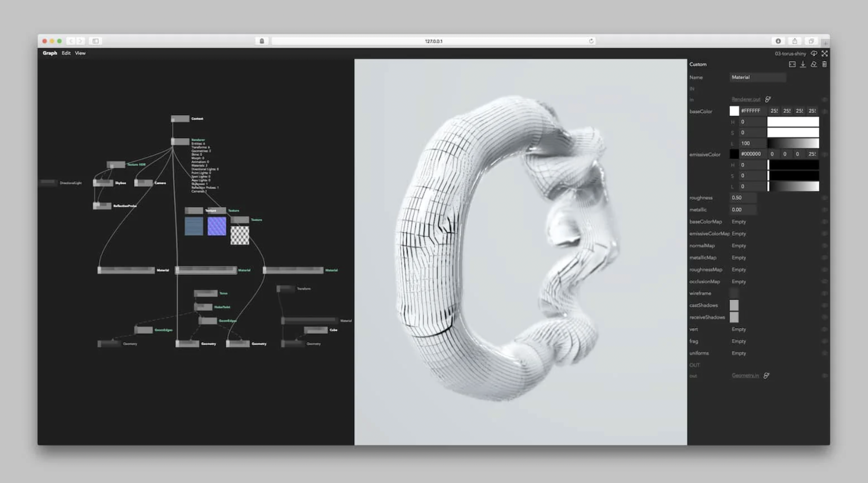
Task: Click the code panel icon in Custom header
Action: [792, 64]
